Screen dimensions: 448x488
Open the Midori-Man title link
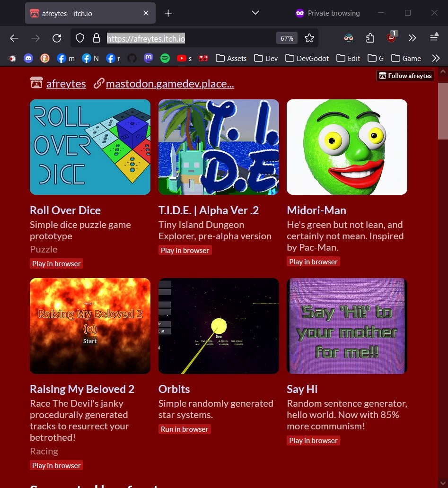(x=316, y=210)
